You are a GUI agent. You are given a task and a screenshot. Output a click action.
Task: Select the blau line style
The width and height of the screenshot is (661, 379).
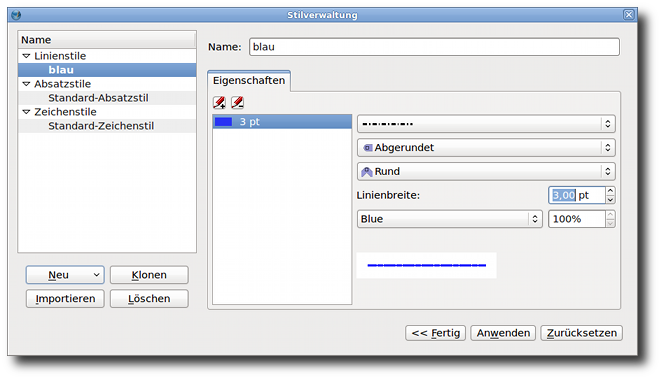click(x=107, y=70)
